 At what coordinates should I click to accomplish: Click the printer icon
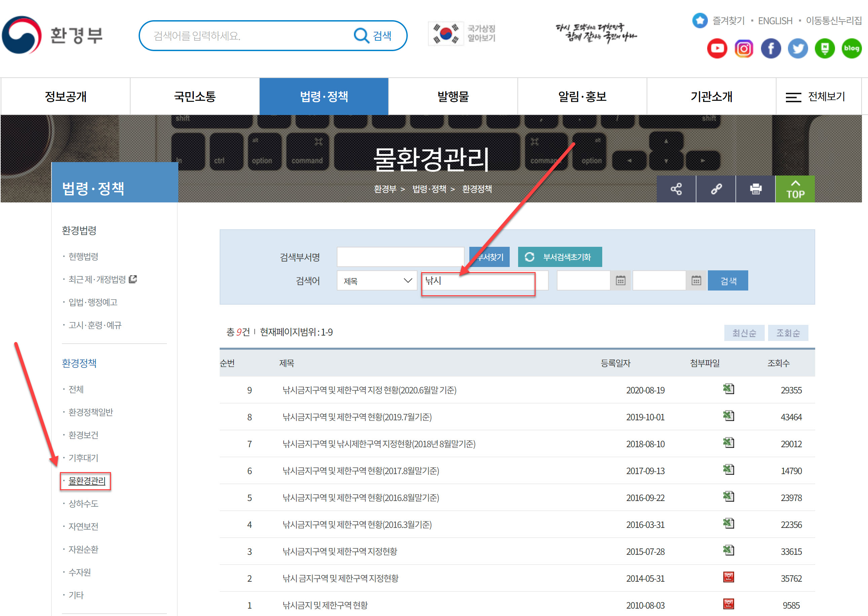[755, 189]
